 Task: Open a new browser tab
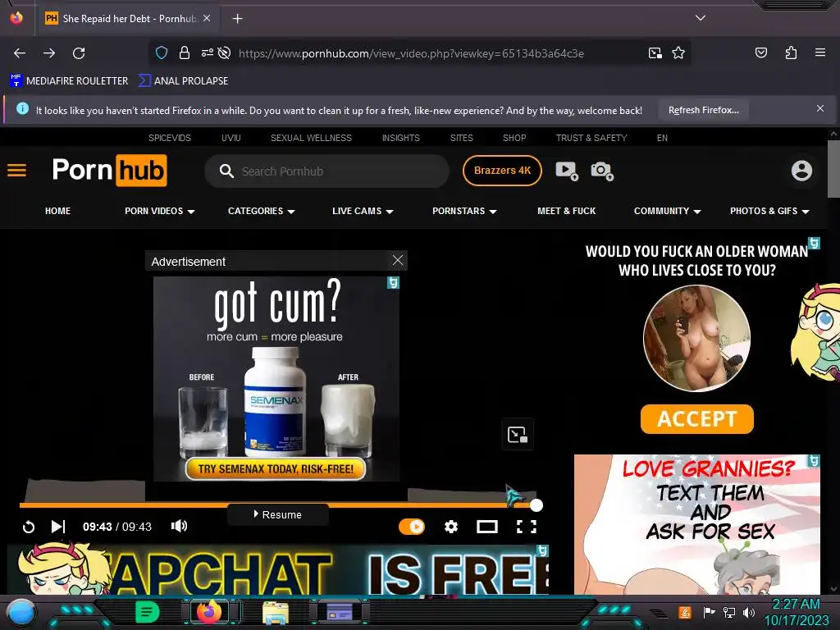[237, 19]
